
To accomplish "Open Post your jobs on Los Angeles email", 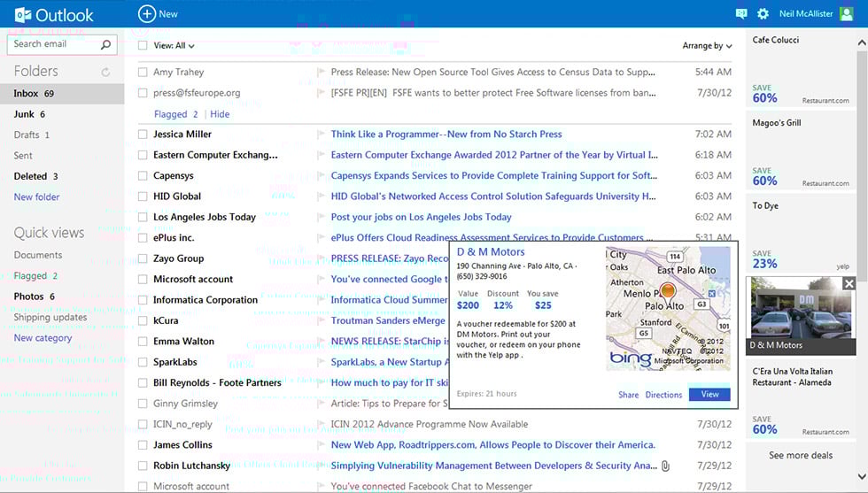I will click(422, 217).
